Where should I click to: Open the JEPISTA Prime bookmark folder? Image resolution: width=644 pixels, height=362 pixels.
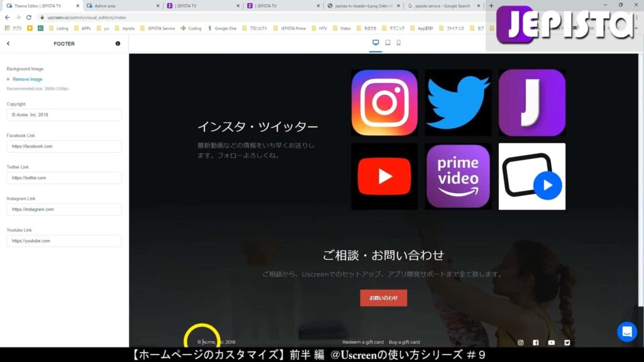click(289, 28)
